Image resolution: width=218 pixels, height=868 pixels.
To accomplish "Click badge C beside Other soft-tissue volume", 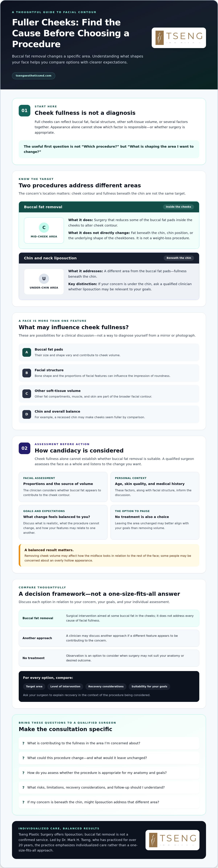I will coord(27,394).
